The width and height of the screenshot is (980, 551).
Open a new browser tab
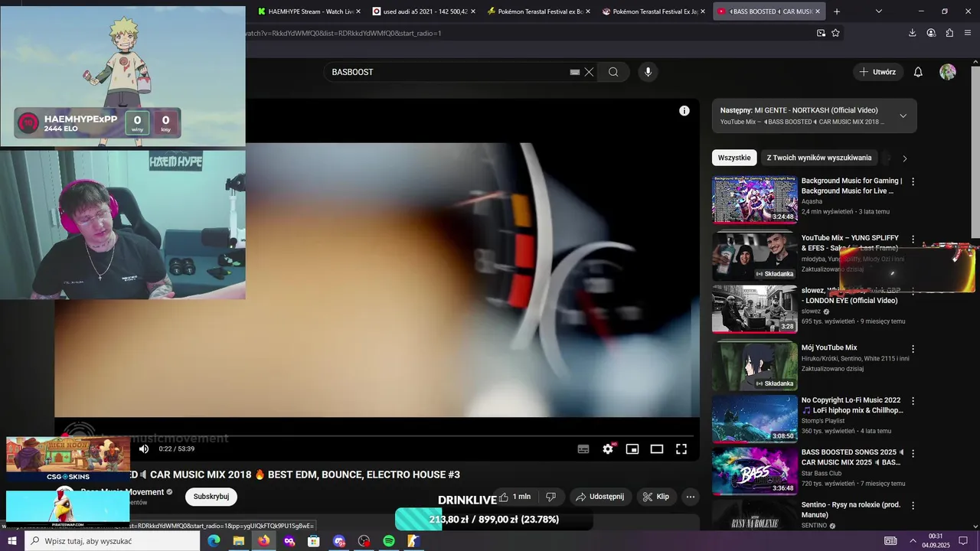pyautogui.click(x=837, y=11)
